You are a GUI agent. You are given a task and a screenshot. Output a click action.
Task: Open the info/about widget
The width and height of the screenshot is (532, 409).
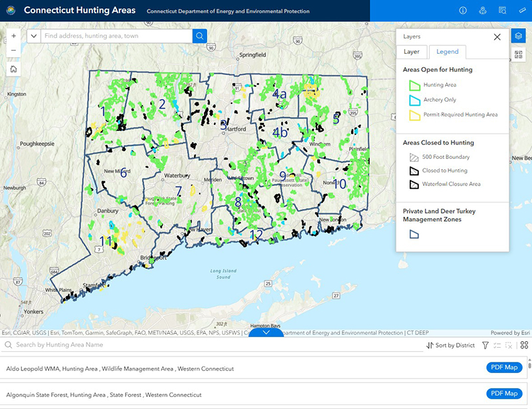(463, 11)
